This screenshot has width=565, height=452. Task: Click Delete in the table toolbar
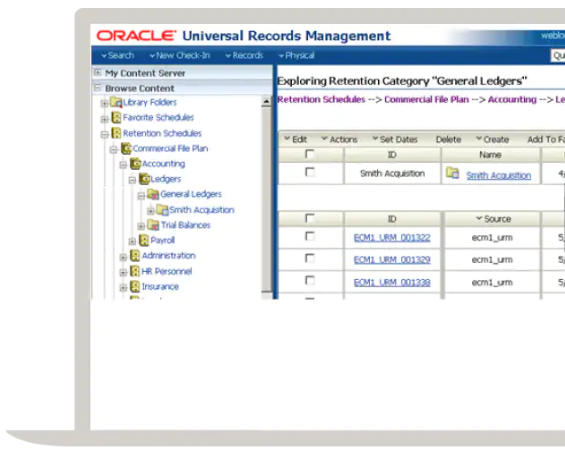coord(448,139)
